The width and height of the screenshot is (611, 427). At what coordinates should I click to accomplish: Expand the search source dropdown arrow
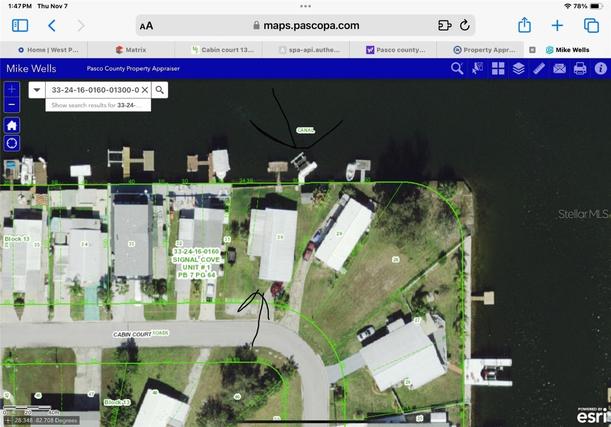(x=37, y=90)
